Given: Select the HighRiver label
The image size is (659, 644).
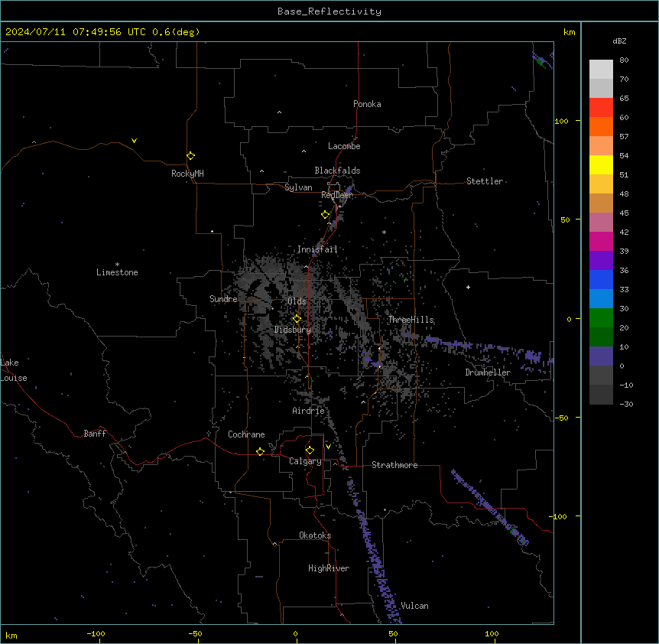Looking at the screenshot, I should (x=329, y=568).
